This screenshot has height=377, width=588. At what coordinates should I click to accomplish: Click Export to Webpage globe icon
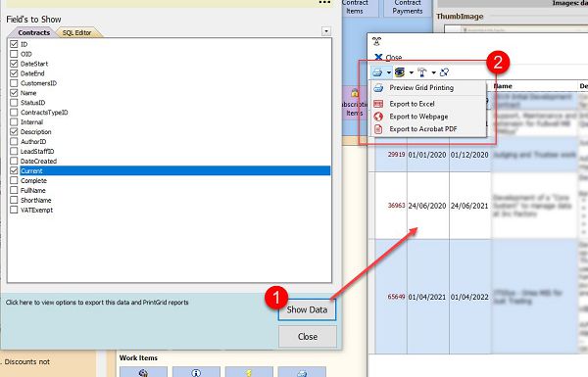click(x=378, y=117)
